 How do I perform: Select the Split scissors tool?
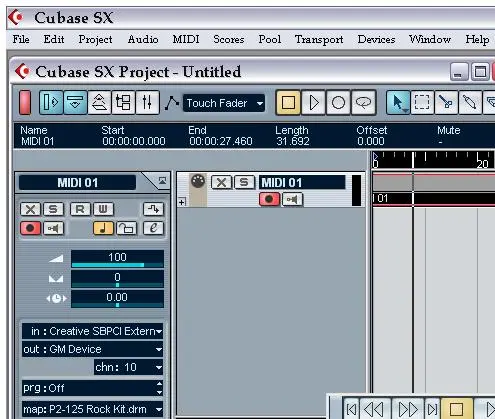tap(446, 102)
